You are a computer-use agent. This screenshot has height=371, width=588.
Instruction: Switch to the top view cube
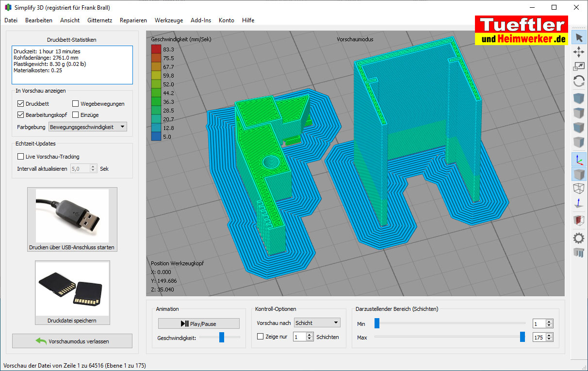[579, 113]
